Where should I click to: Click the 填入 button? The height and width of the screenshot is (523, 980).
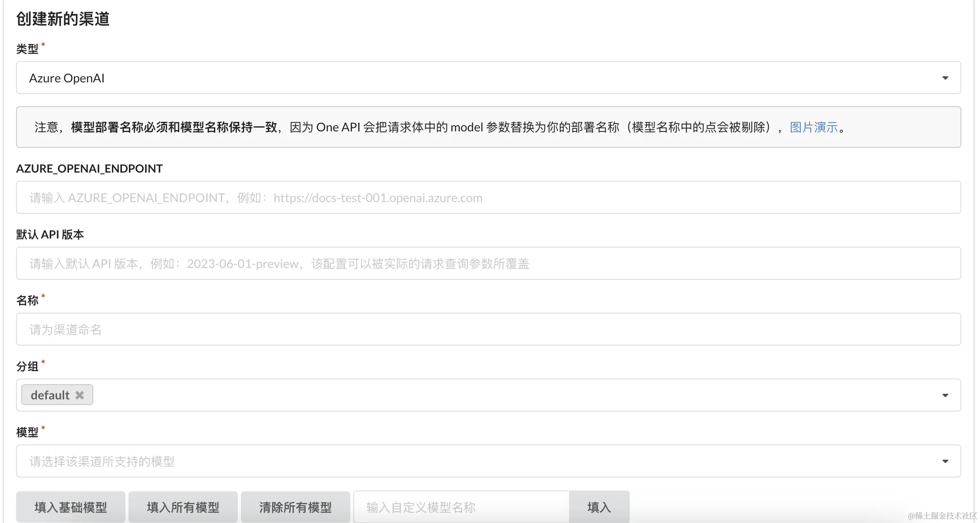point(599,507)
